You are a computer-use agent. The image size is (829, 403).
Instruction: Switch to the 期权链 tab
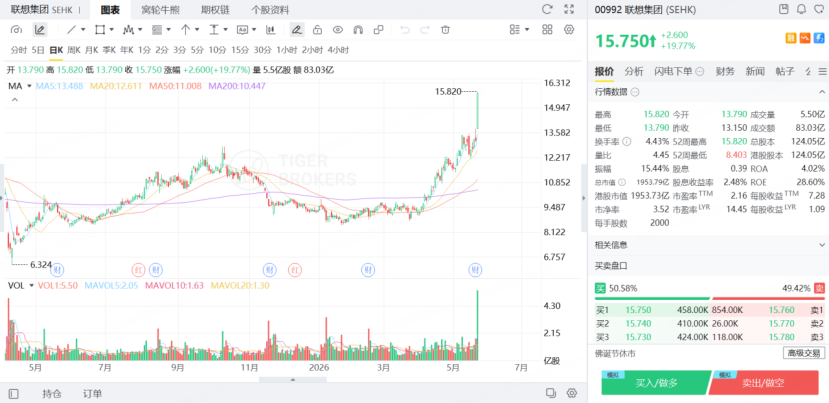coord(215,10)
